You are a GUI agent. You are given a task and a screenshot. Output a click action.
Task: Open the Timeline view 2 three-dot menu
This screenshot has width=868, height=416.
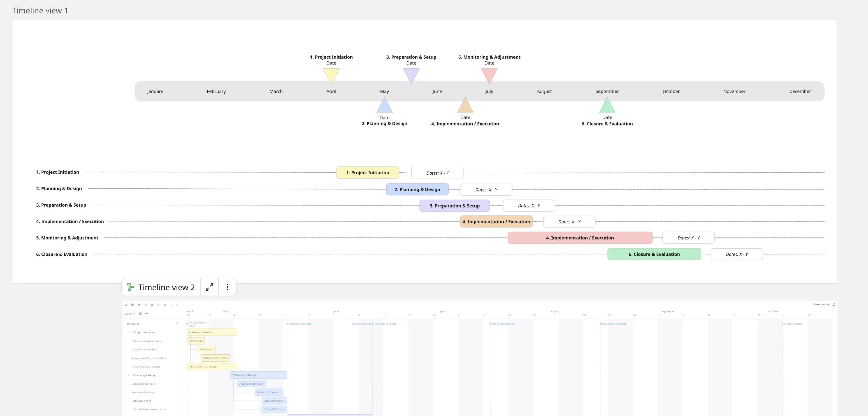coord(228,287)
